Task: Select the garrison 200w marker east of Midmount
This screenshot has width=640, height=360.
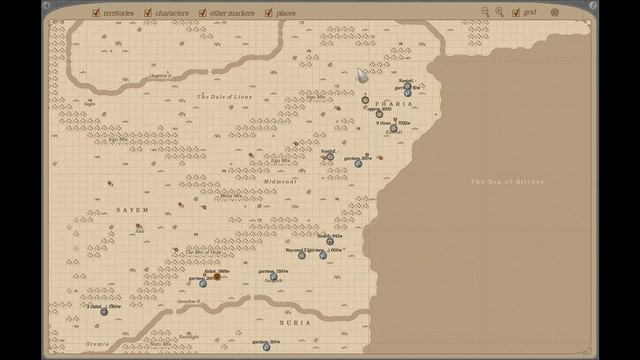Action: pos(358,164)
